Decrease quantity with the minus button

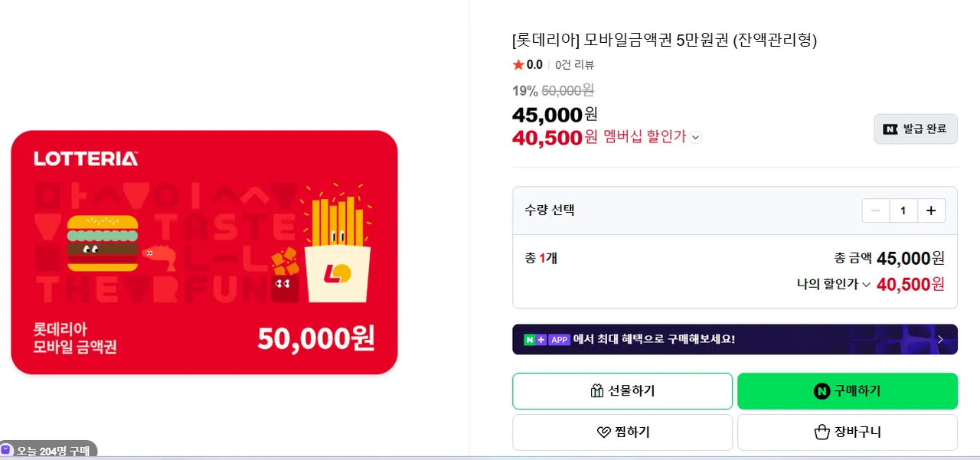(876, 210)
